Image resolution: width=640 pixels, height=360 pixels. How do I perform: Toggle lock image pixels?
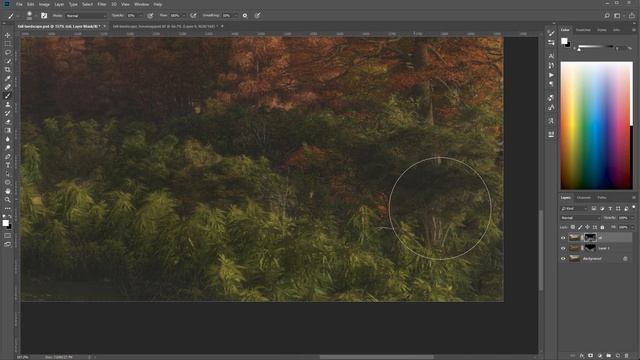[580, 227]
